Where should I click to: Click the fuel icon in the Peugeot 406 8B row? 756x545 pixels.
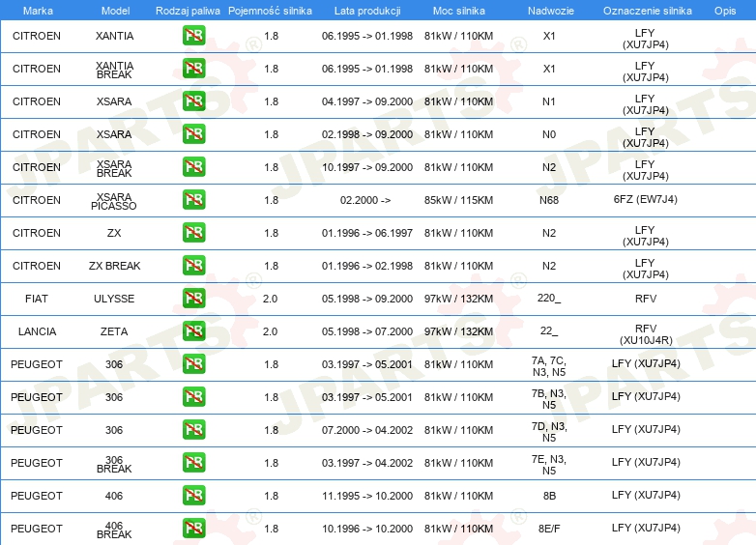pyautogui.click(x=193, y=495)
